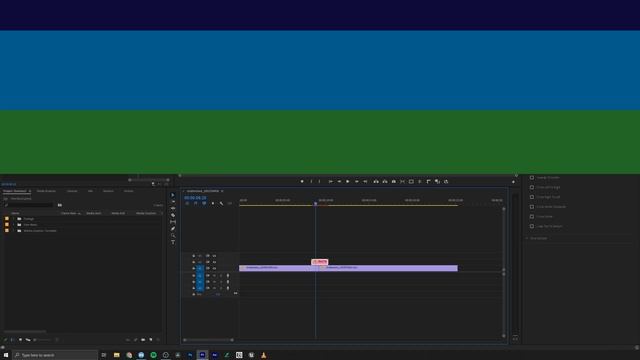Solo the A1 audio track
The height and width of the screenshot is (360, 640).
coord(221,276)
